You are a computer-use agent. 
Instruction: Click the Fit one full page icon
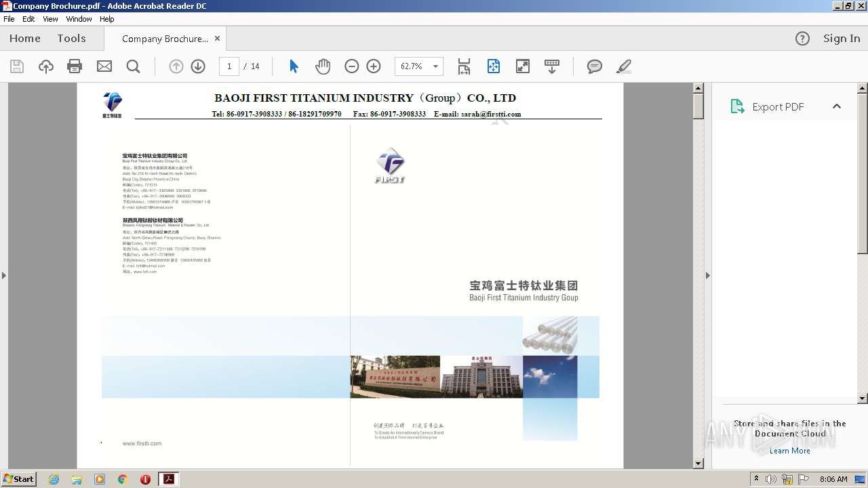pos(493,66)
